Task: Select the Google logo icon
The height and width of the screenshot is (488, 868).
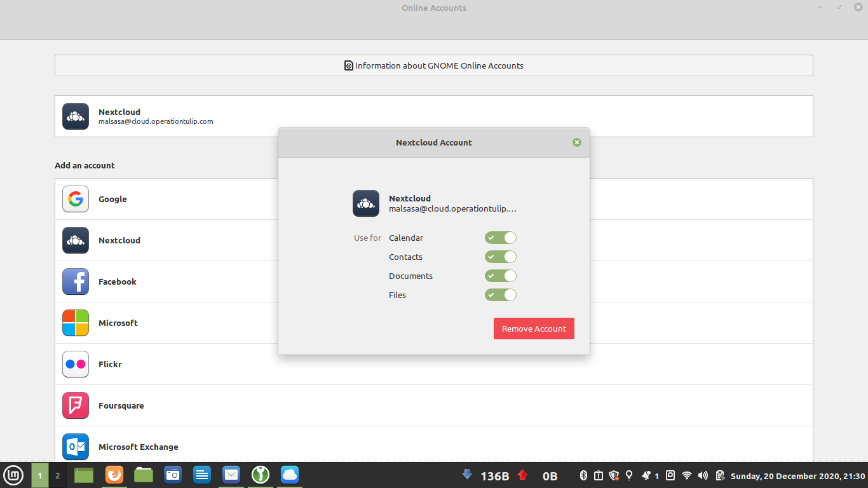Action: (76, 199)
